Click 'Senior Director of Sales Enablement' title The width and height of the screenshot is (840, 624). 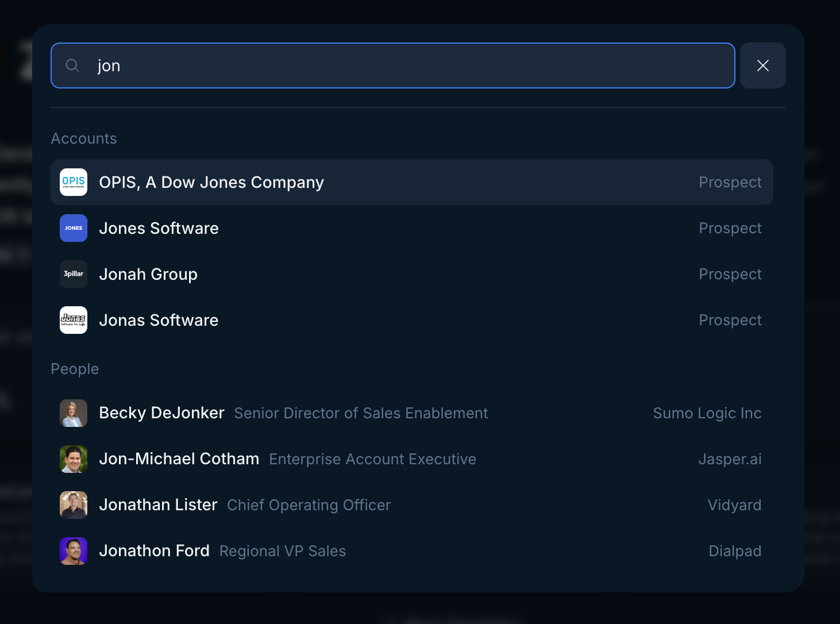click(x=361, y=413)
